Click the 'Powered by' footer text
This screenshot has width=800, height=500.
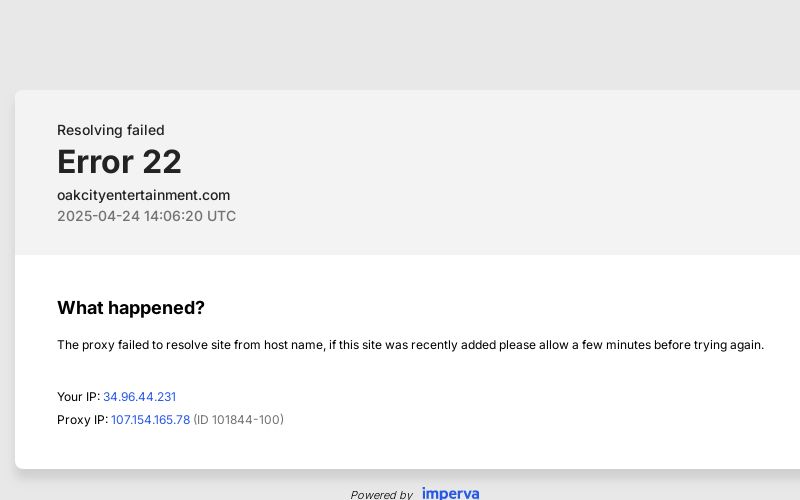pos(381,494)
